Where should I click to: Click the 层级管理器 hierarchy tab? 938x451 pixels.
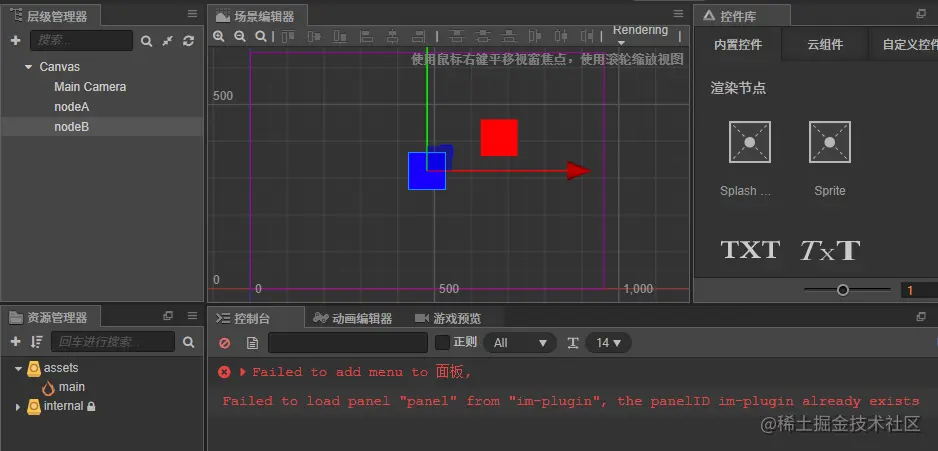coord(50,15)
